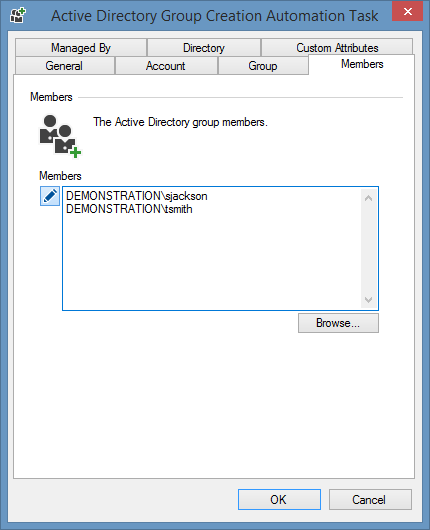Switch to the Group tab
This screenshot has width=430, height=530.
[263, 66]
